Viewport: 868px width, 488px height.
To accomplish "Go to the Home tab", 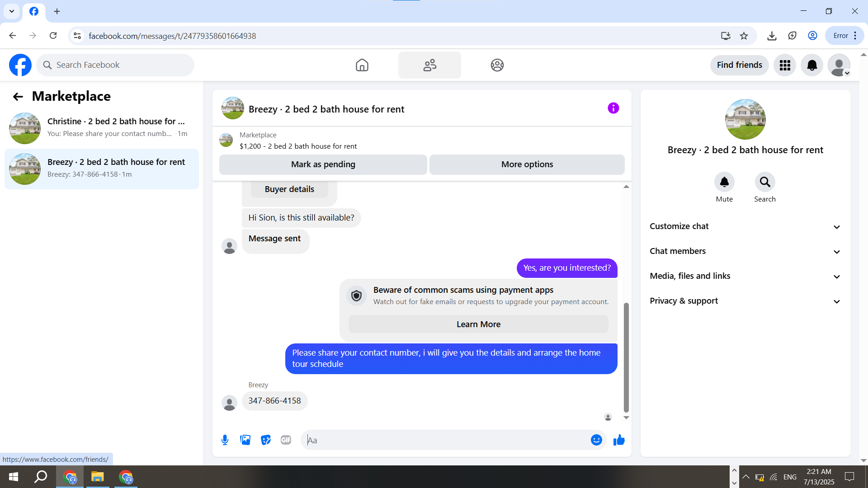I will (x=362, y=66).
